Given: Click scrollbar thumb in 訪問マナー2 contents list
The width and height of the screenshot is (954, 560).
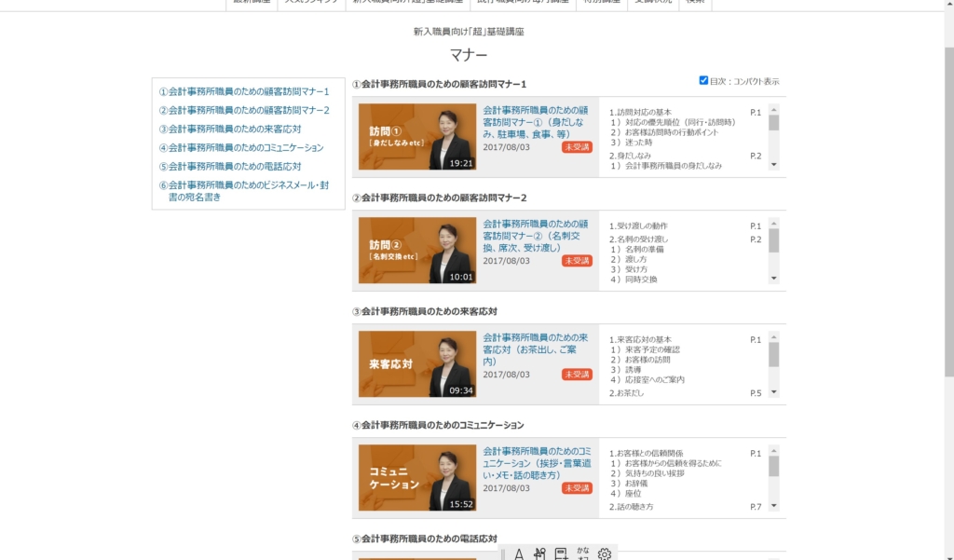Looking at the screenshot, I should [x=774, y=241].
